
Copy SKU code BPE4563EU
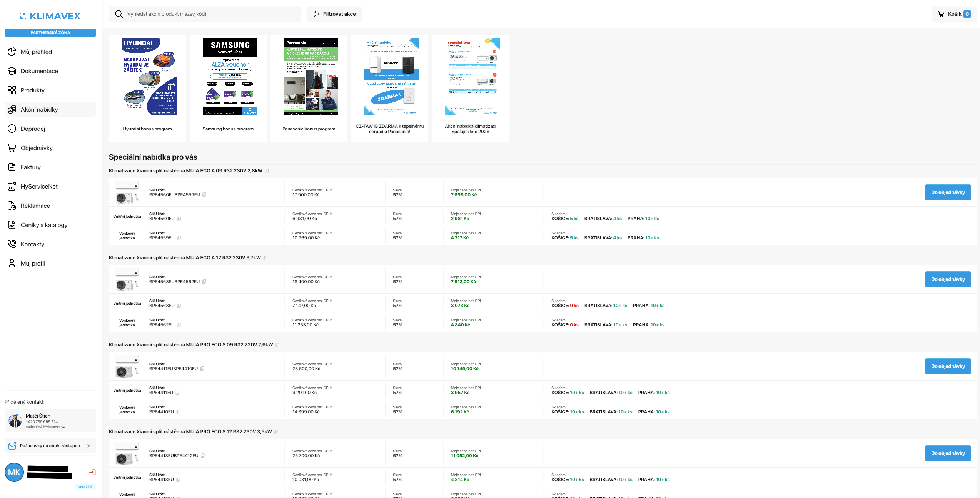(179, 306)
